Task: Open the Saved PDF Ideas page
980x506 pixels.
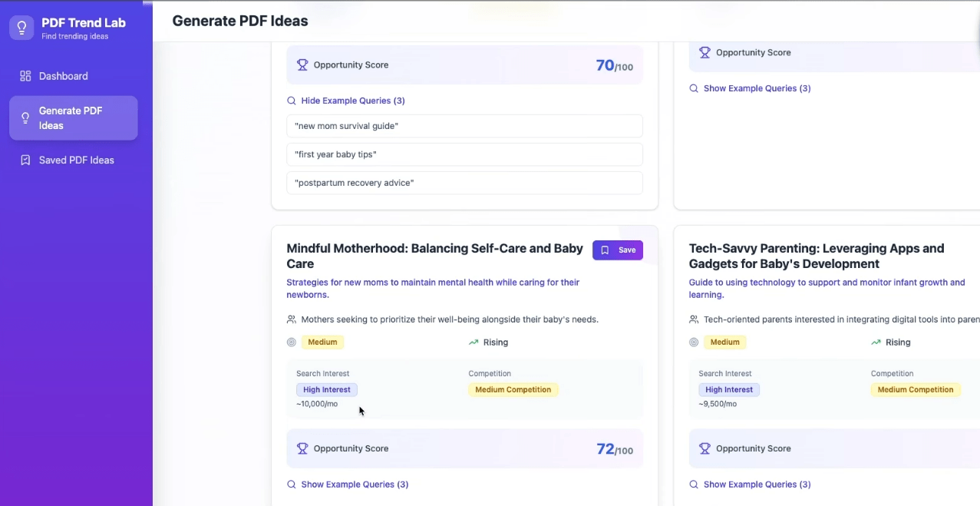Action: 76,160
